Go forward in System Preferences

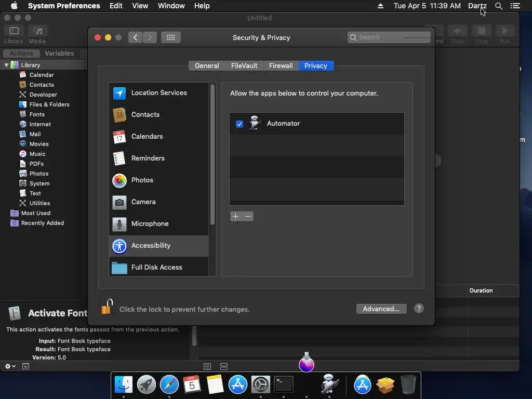tap(150, 37)
